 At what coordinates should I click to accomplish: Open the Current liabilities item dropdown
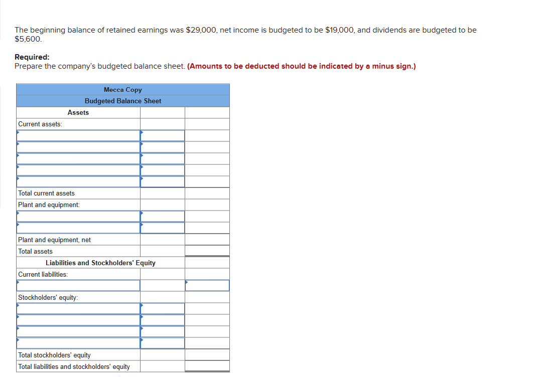[x=78, y=285]
